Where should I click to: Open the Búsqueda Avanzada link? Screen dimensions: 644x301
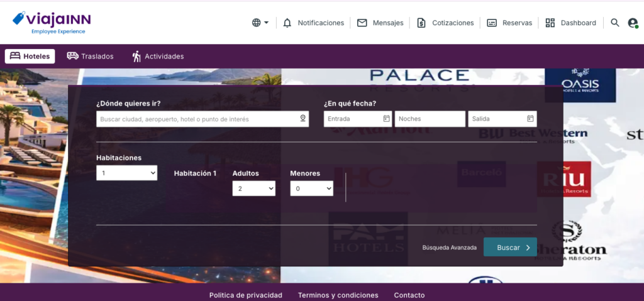tap(449, 248)
